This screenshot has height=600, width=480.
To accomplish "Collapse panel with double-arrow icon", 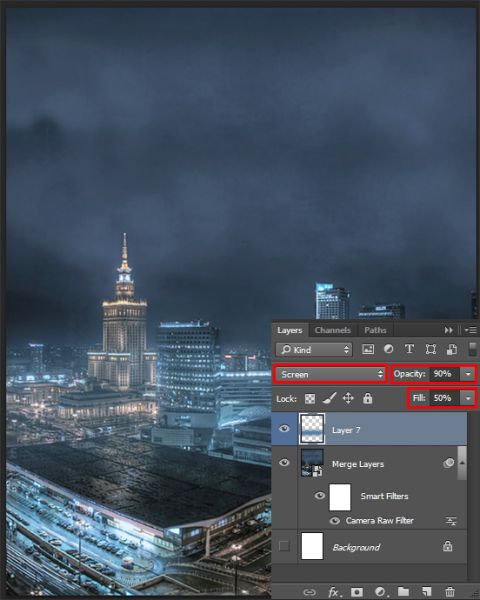I will (x=449, y=330).
